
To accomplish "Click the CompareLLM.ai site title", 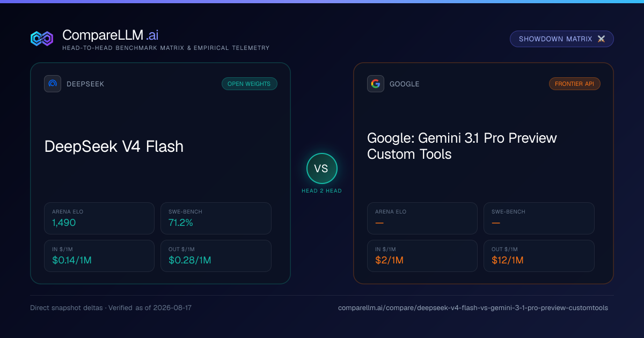I will click(110, 35).
